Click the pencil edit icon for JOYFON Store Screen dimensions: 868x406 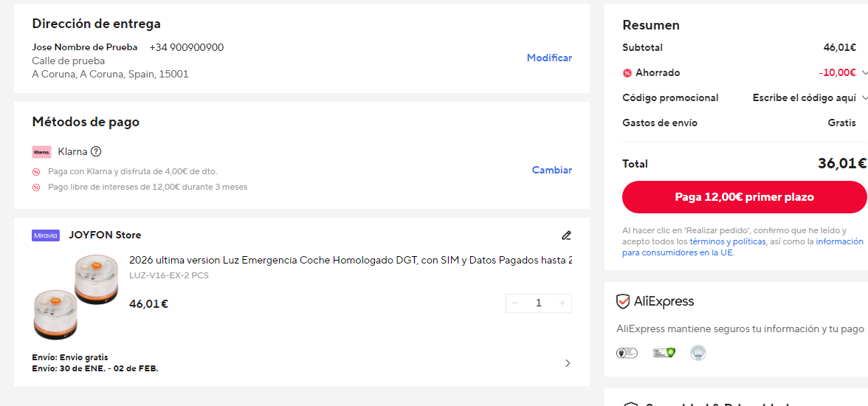tap(565, 235)
